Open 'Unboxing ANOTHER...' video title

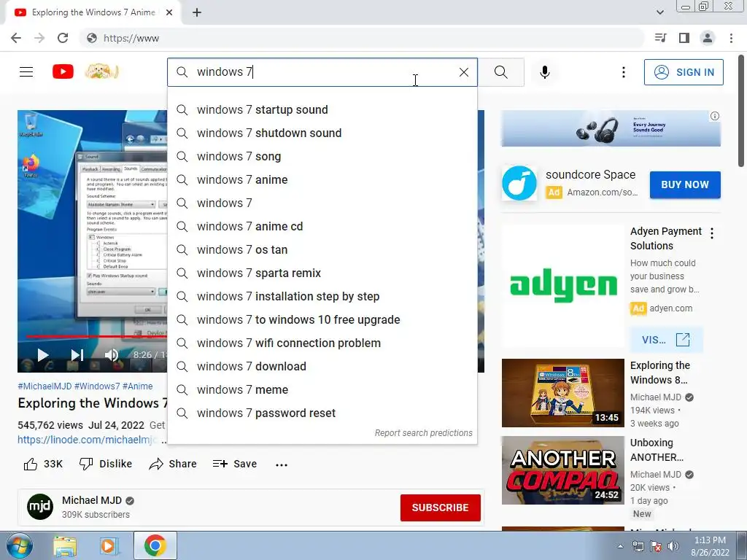(x=657, y=450)
